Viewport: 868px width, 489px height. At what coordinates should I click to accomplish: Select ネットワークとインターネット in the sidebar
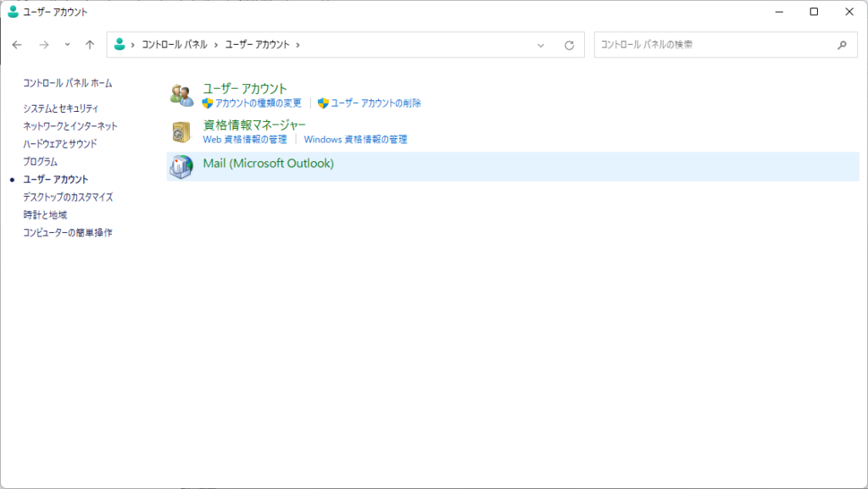(70, 126)
